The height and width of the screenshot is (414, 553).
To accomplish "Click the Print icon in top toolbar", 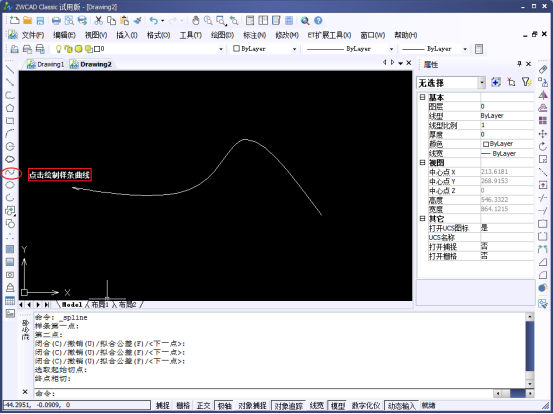I will [x=56, y=21].
